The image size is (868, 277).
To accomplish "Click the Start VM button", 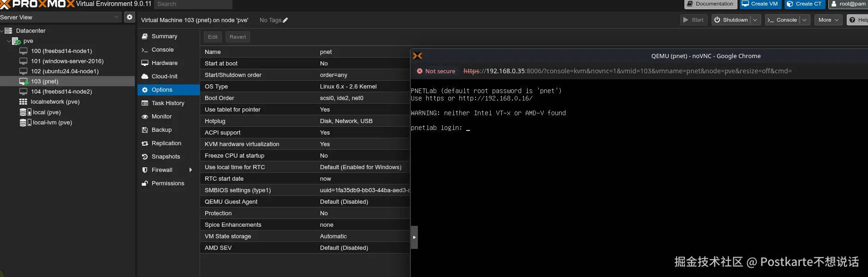I will tap(694, 20).
